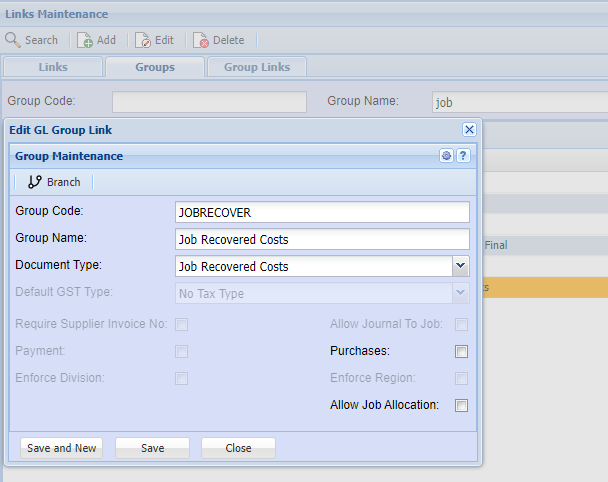Click the Save button

[x=152, y=448]
